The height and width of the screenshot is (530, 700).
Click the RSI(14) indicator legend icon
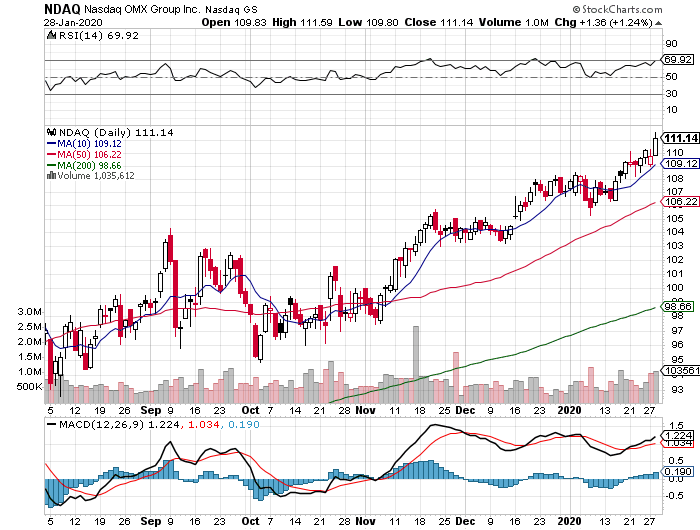click(x=52, y=34)
